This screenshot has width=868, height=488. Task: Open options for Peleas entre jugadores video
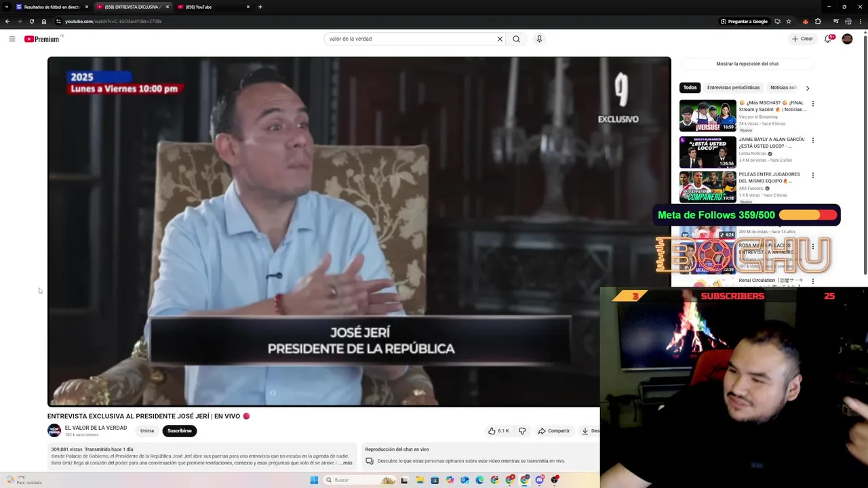813,175
